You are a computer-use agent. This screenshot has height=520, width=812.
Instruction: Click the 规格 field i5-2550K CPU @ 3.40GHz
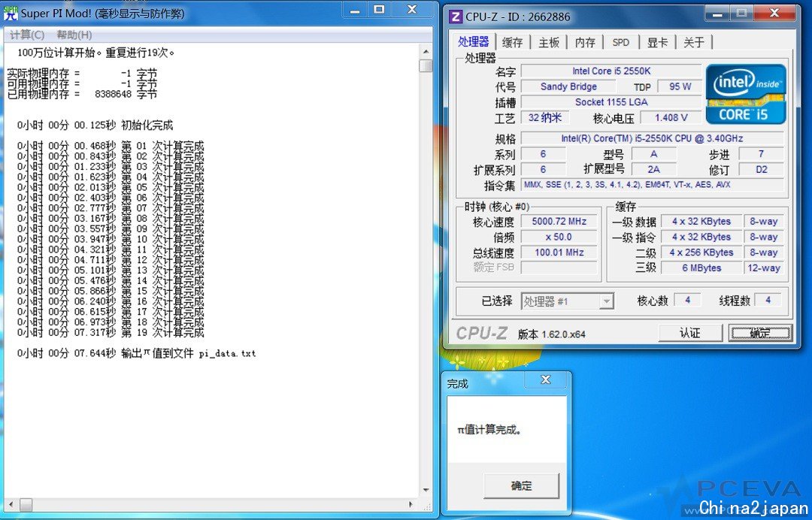pos(652,138)
